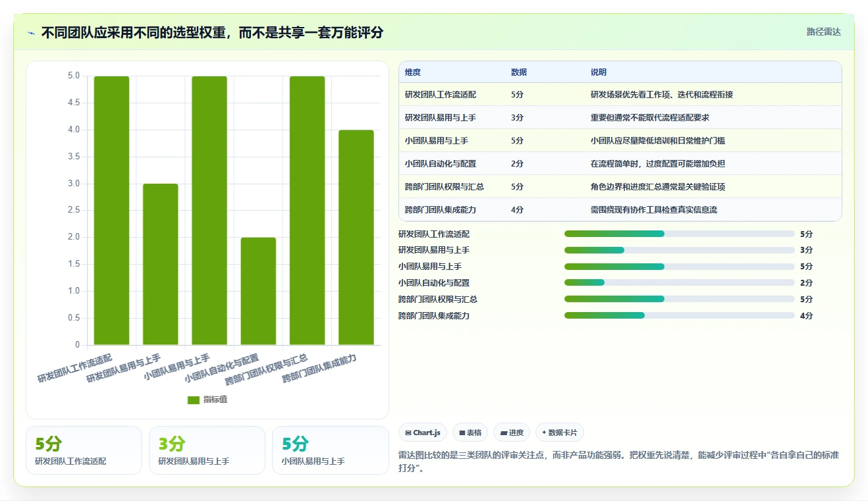868x501 pixels.
Task: Click the 研发团队易用与上手 progress bar
Action: [x=680, y=250]
